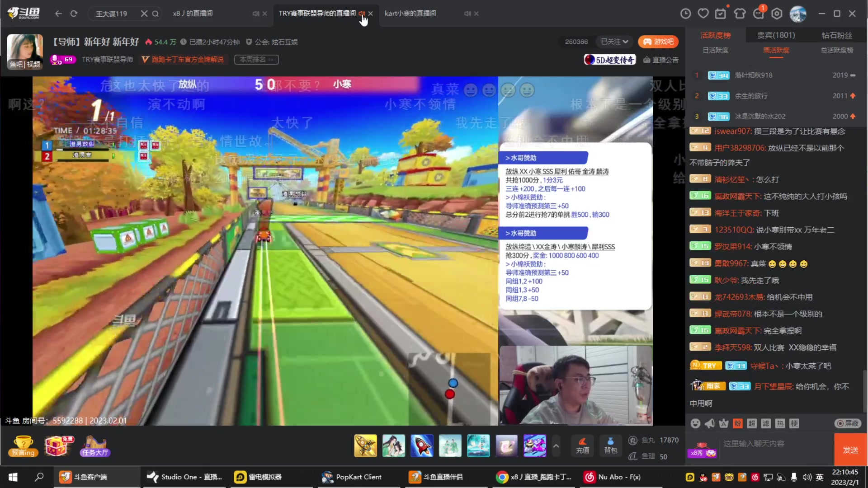Go back with the left arrow button
Viewport: 868px width, 488px height.
tap(58, 14)
